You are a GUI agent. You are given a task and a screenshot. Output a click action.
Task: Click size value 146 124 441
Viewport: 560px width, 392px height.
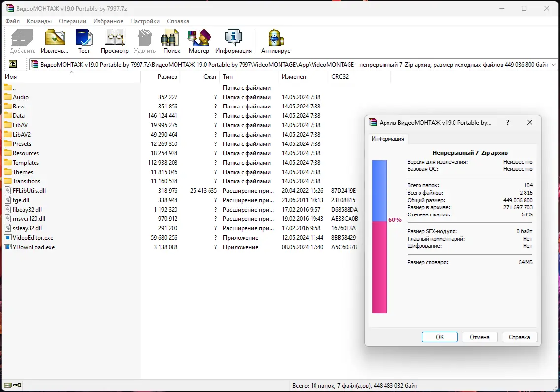tap(163, 115)
